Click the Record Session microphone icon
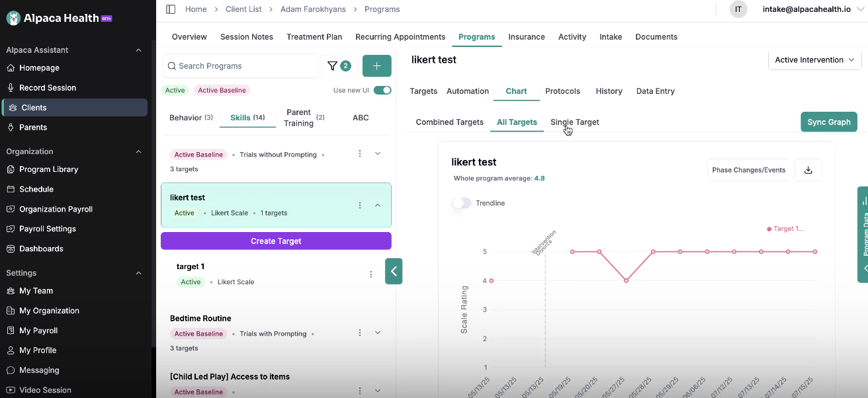868x398 pixels. click(x=11, y=87)
